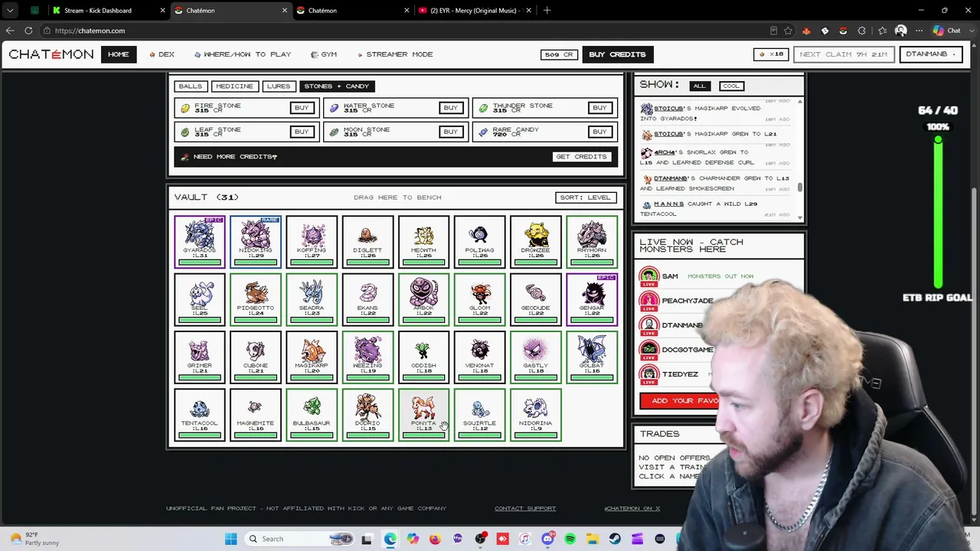This screenshot has width=980, height=551.
Task: Open the Drowzee monster card
Action: click(x=535, y=242)
